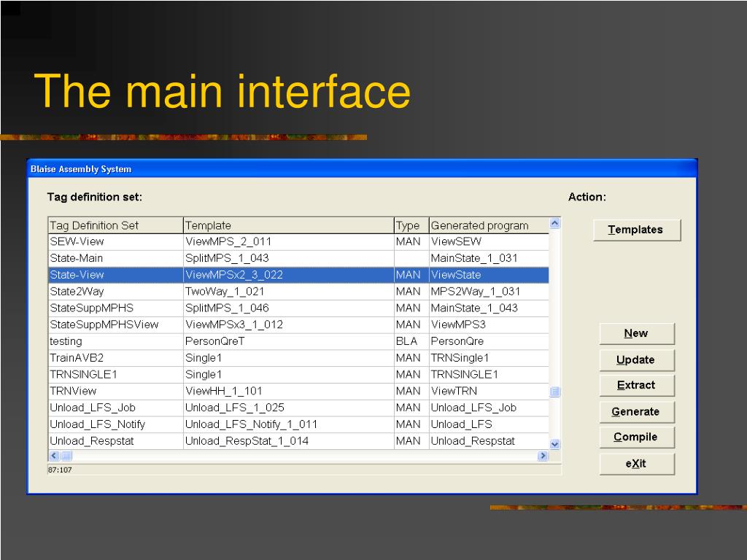Select the testing row with PersonQreT
The width and height of the screenshot is (747, 560).
298,341
